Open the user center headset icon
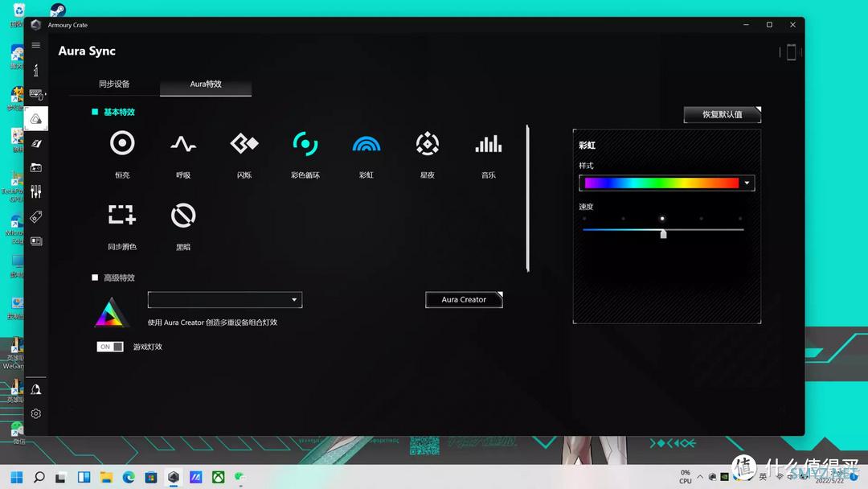The width and height of the screenshot is (868, 489). point(36,389)
